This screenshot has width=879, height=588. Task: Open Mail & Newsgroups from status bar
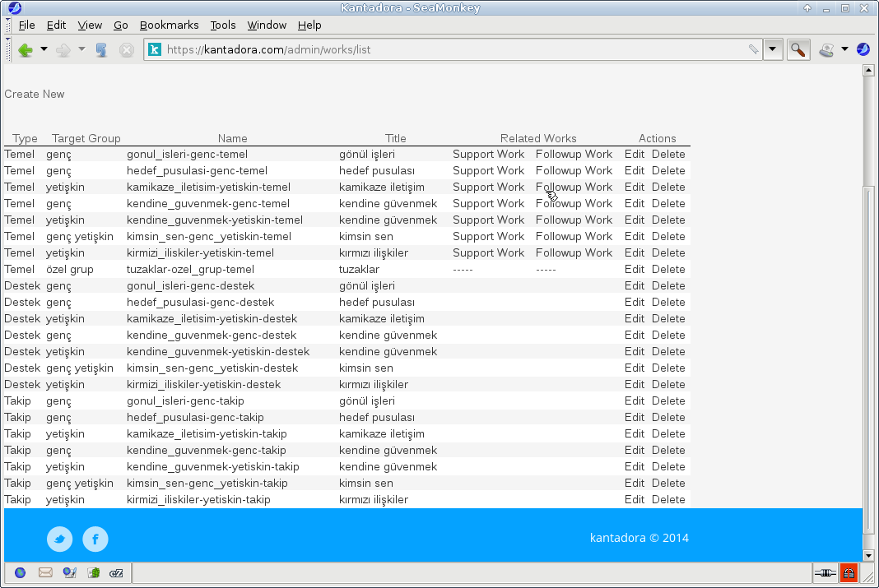45,573
